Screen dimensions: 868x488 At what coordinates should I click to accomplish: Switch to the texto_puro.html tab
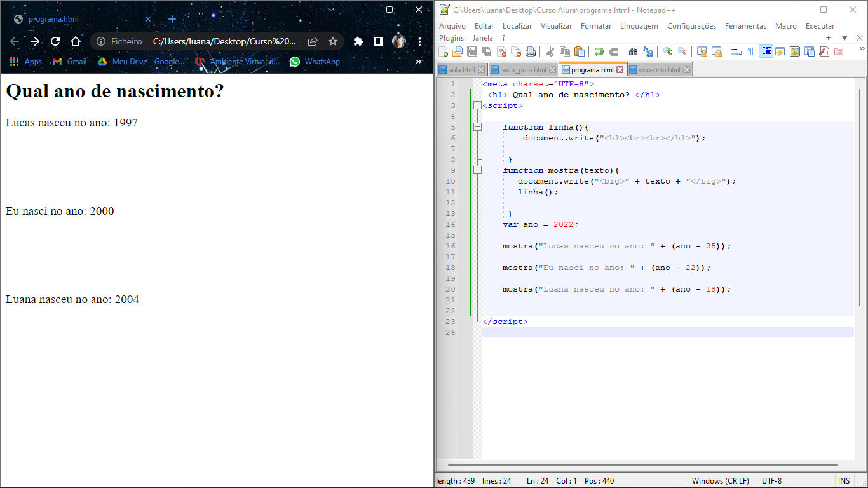[x=523, y=70]
